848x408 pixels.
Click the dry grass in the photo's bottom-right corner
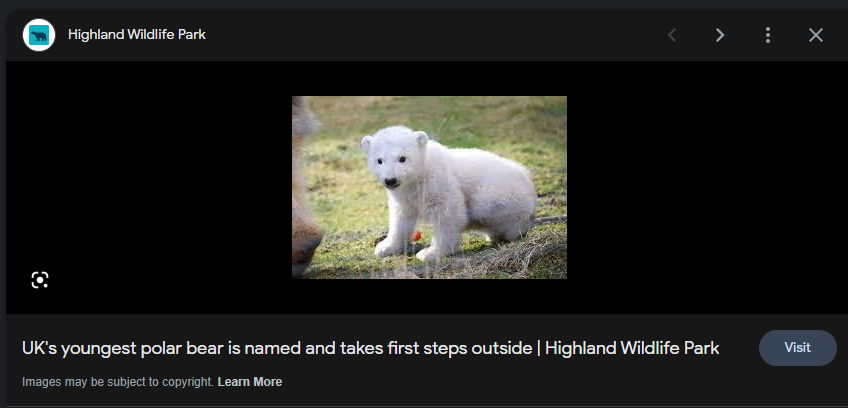click(535, 257)
